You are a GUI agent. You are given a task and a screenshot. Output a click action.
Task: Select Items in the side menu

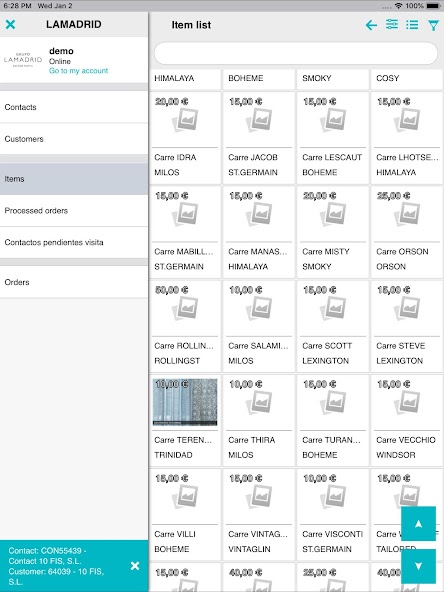click(x=74, y=179)
